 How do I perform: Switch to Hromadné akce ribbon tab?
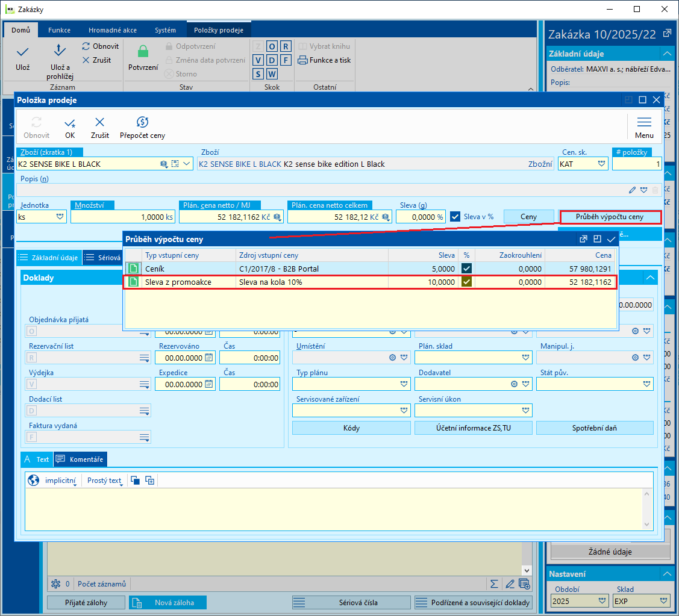(x=113, y=30)
